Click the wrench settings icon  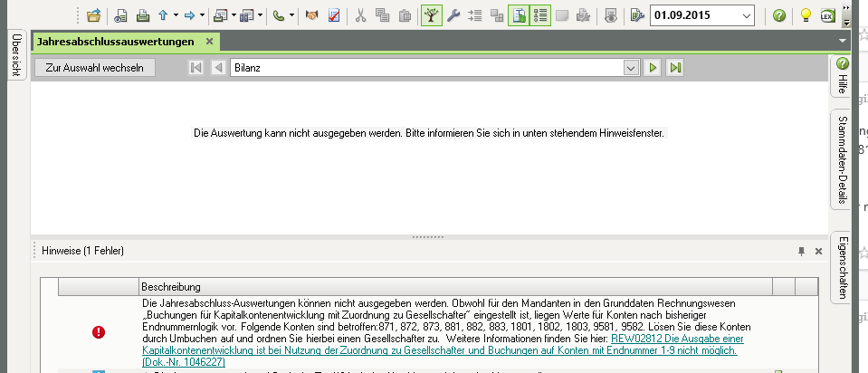coord(453,15)
